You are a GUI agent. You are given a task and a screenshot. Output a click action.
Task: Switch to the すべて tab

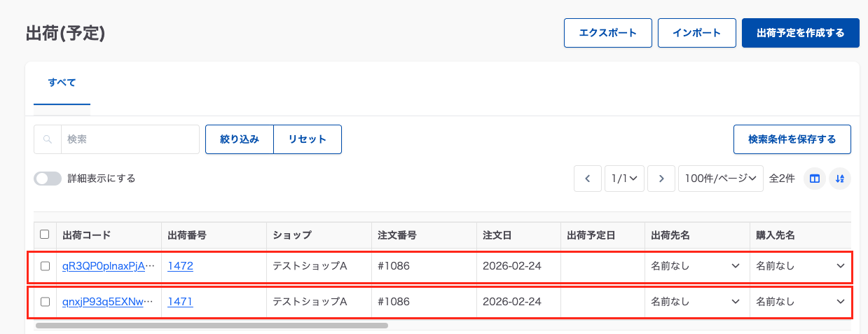point(62,83)
